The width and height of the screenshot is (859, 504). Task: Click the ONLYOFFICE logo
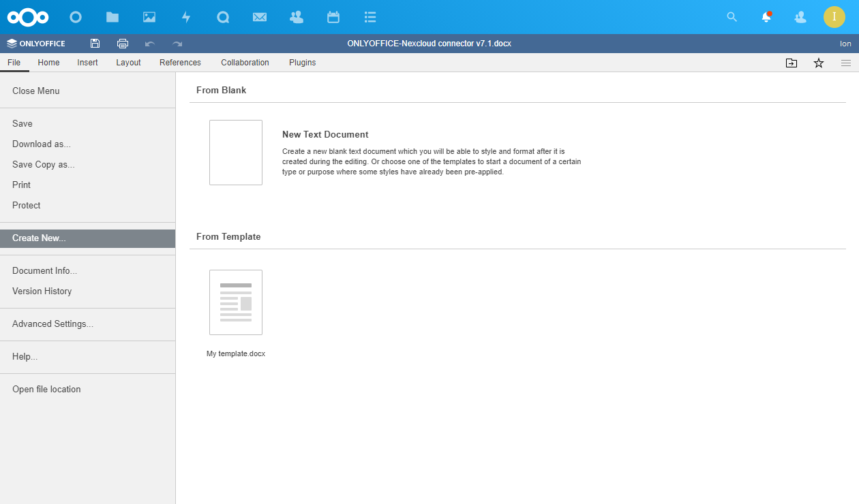pos(36,44)
